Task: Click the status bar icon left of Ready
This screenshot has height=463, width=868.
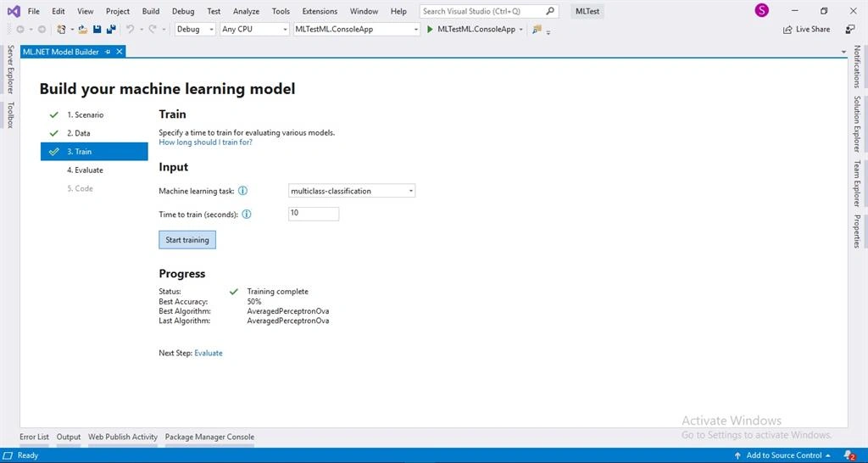Action: [x=8, y=455]
